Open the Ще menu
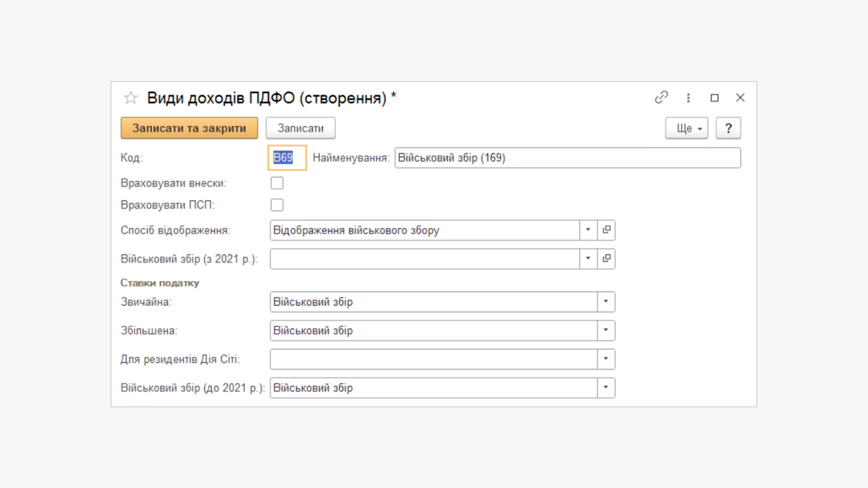Screen dimensions: 868x488 coord(686,128)
